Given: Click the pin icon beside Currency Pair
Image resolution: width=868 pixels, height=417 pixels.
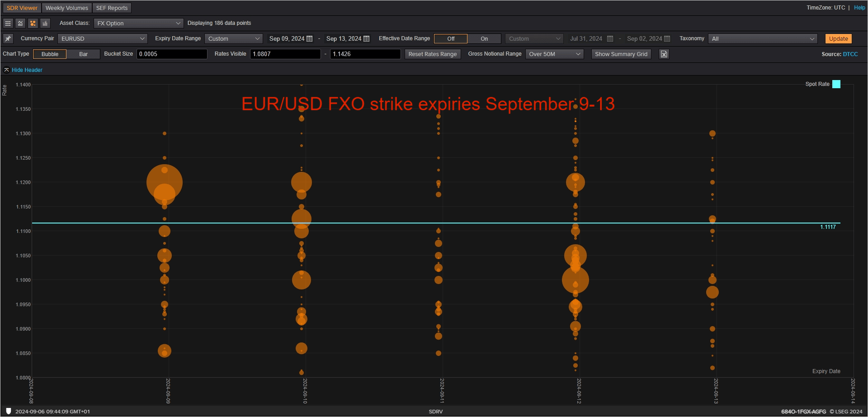Looking at the screenshot, I should pyautogui.click(x=8, y=38).
